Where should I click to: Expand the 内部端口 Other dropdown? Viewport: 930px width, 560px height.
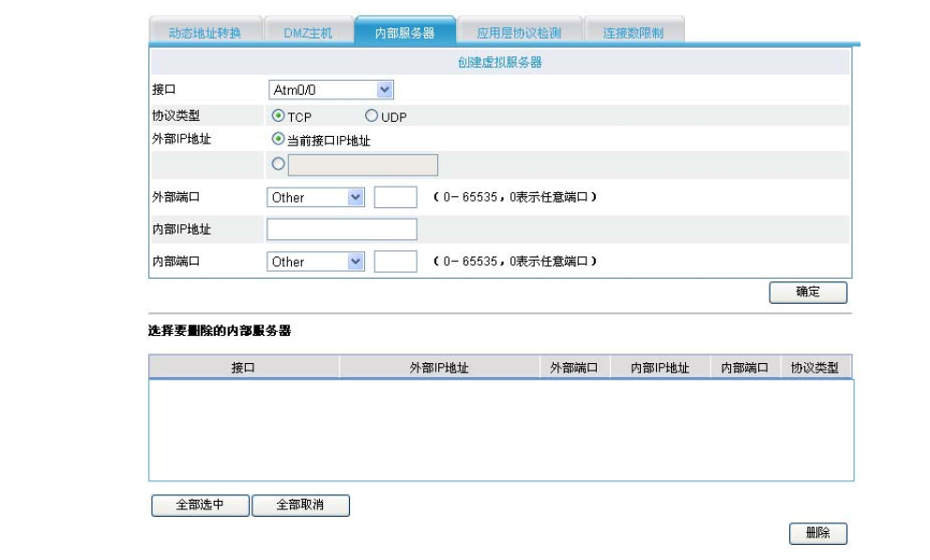[x=315, y=262]
